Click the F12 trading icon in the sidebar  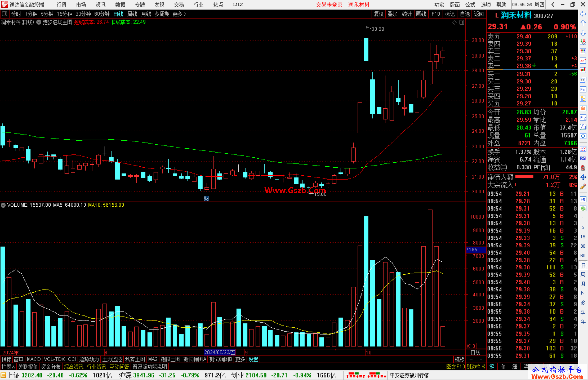pos(583,118)
